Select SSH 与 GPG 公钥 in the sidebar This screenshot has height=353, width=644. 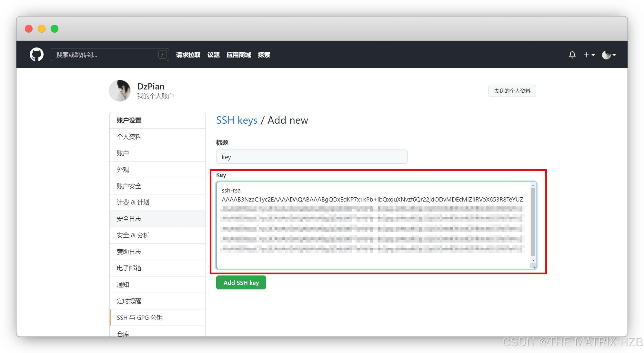point(140,317)
